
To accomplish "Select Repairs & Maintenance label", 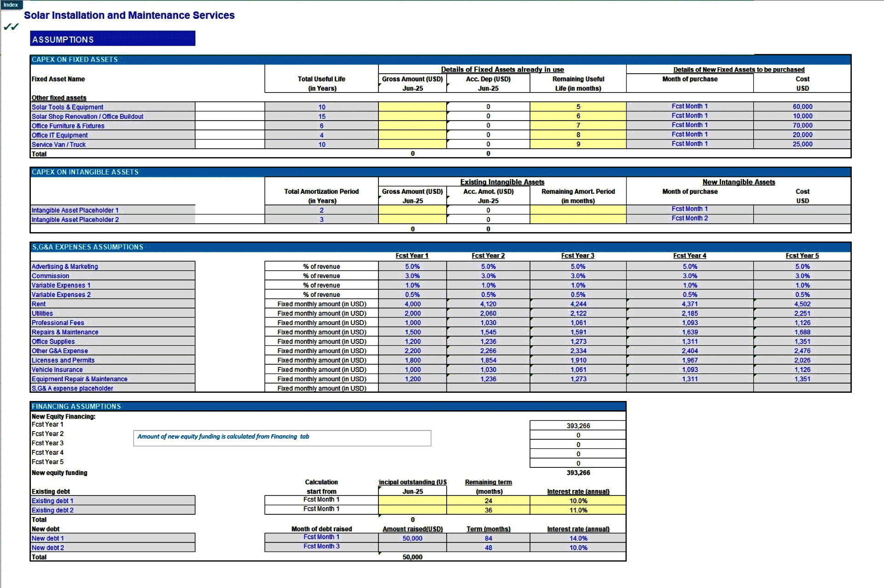I will 113,332.
